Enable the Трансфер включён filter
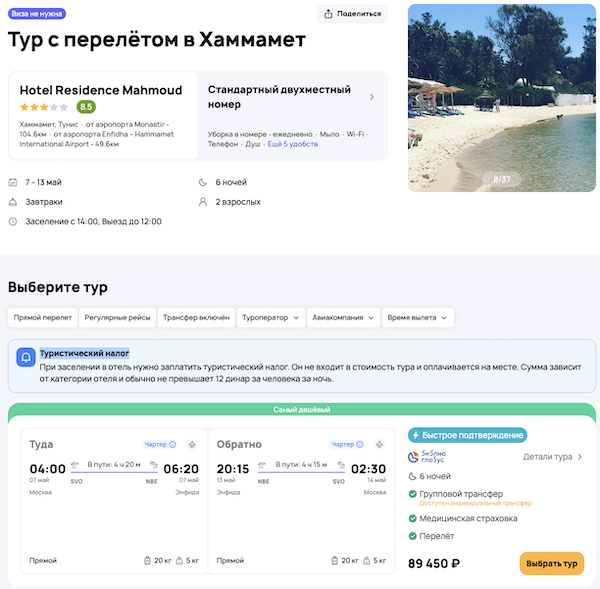The image size is (600, 589). pyautogui.click(x=197, y=318)
